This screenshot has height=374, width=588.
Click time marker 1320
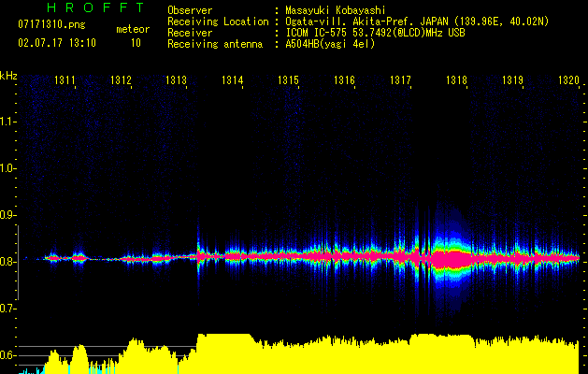pyautogui.click(x=568, y=80)
